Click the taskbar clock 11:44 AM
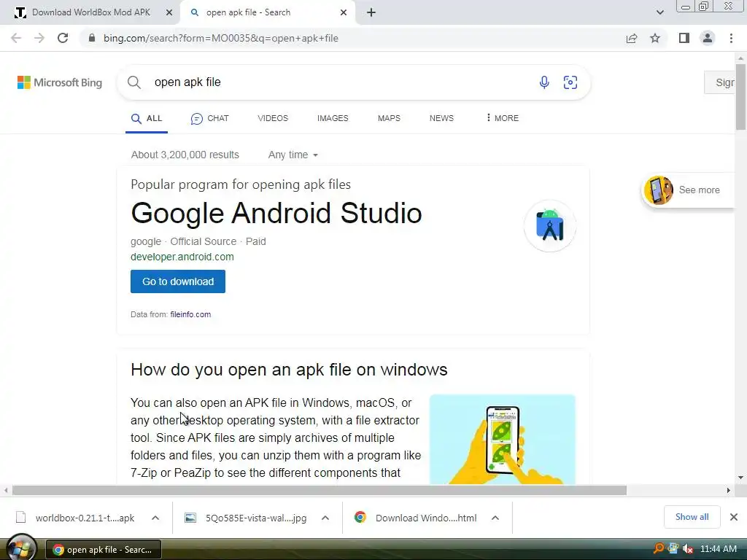This screenshot has width=747, height=560. 719,549
